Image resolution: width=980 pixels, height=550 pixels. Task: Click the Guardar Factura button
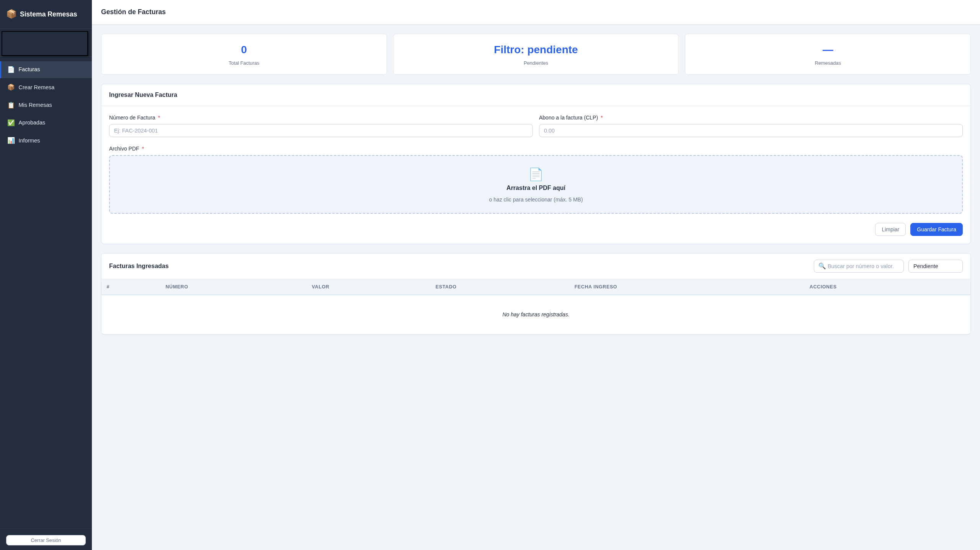(x=936, y=229)
